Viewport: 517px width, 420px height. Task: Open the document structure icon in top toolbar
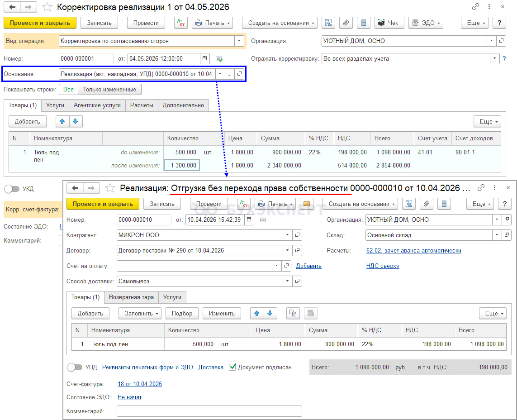tap(329, 23)
